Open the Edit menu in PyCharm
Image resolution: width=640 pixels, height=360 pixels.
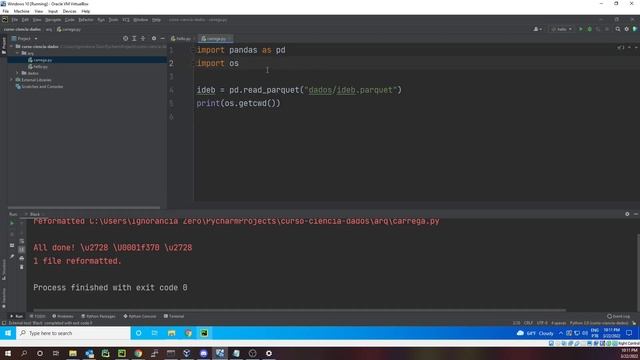(x=25, y=20)
